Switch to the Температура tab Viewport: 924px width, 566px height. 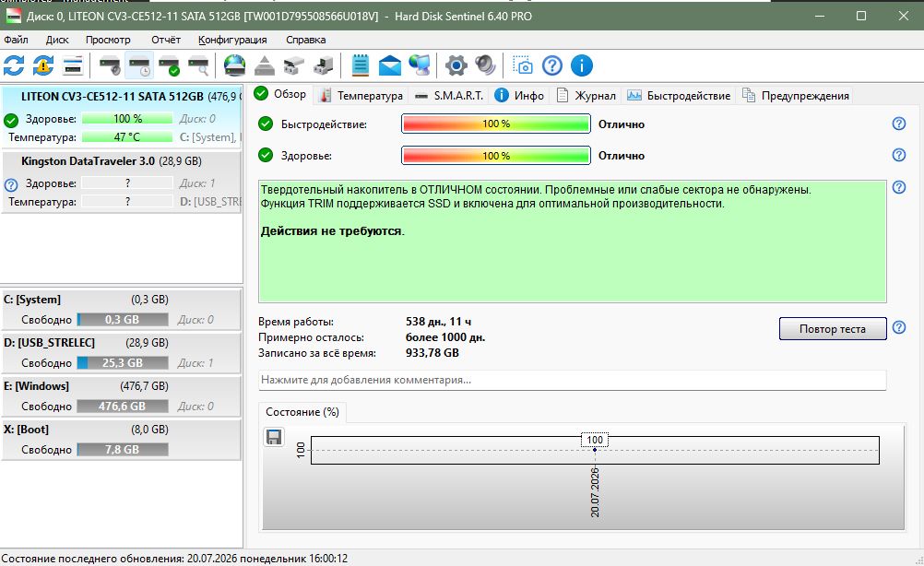point(361,96)
